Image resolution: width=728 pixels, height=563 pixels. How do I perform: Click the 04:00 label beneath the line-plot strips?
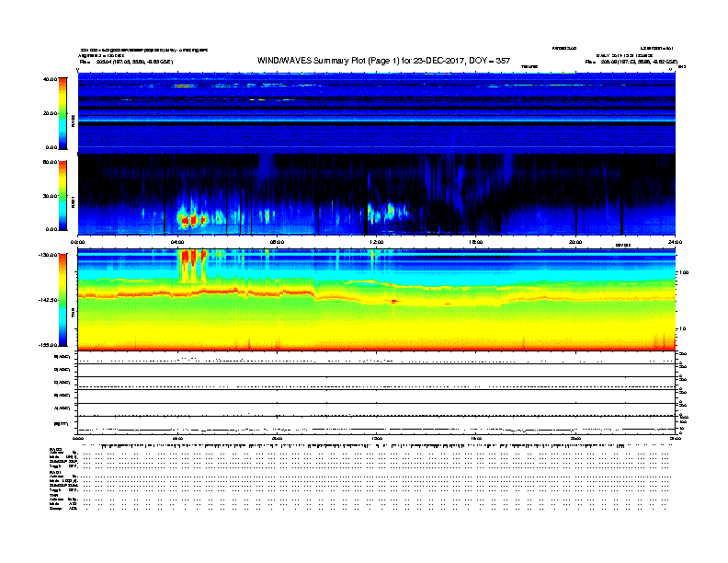point(177,438)
